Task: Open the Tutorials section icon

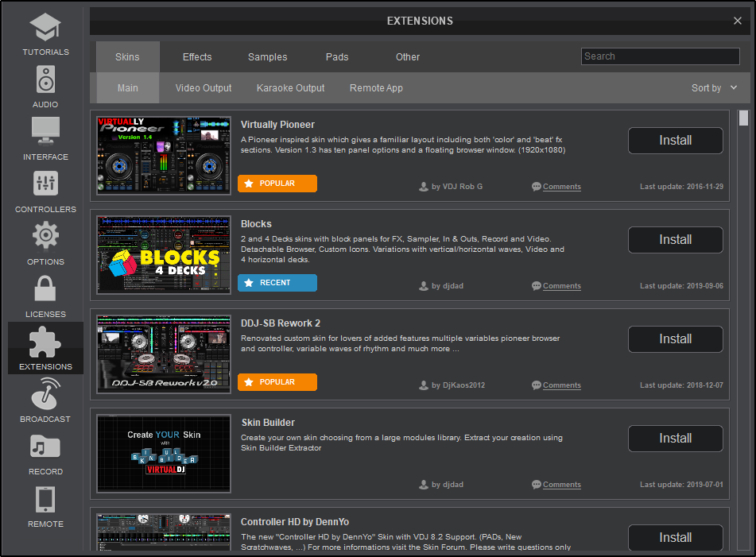Action: click(x=45, y=29)
